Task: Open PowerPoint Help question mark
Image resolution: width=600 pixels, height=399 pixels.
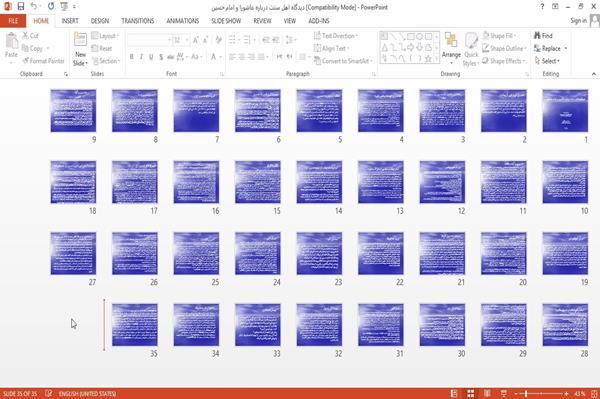Action: pyautogui.click(x=542, y=7)
